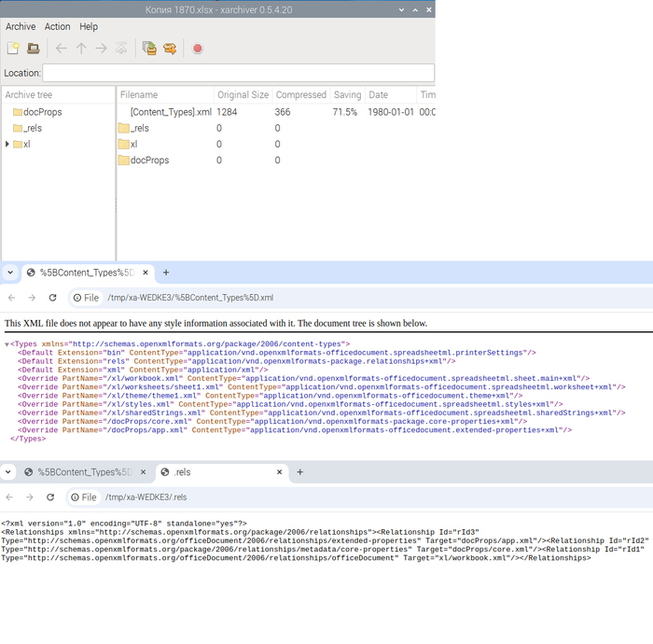Click the Open archive toolbar icon
This screenshot has height=644, width=653.
point(34,49)
